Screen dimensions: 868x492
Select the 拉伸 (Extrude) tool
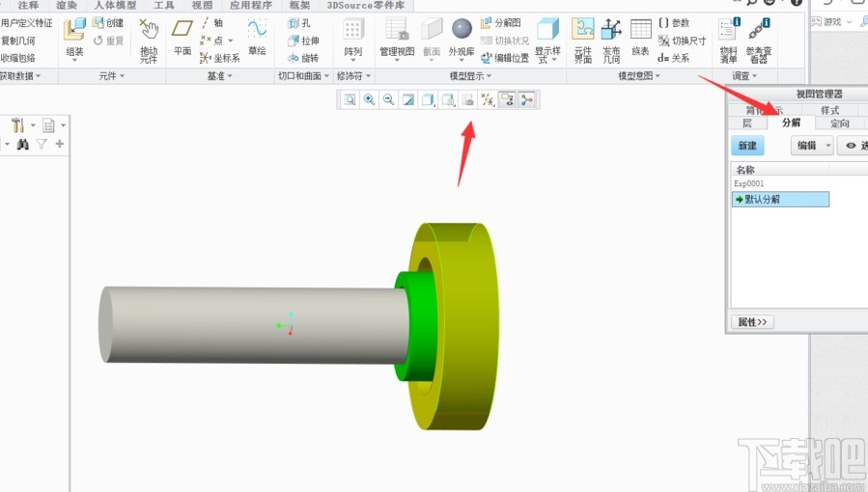pos(303,41)
